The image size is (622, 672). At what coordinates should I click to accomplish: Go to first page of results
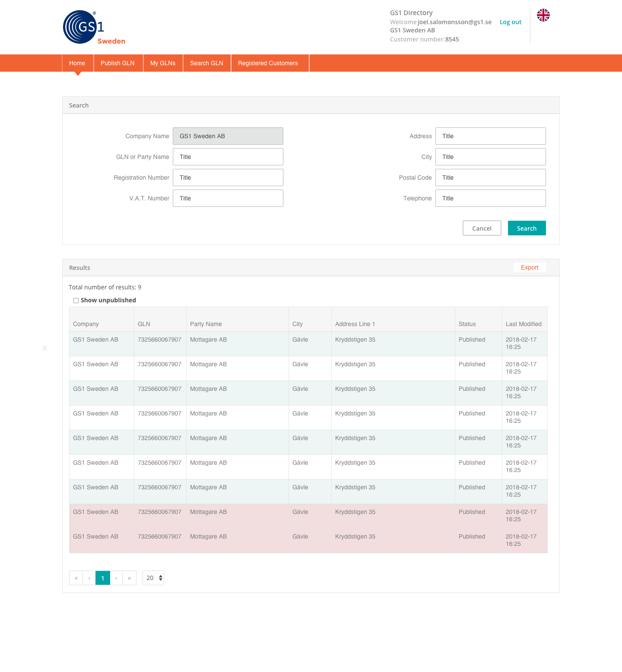(x=76, y=578)
